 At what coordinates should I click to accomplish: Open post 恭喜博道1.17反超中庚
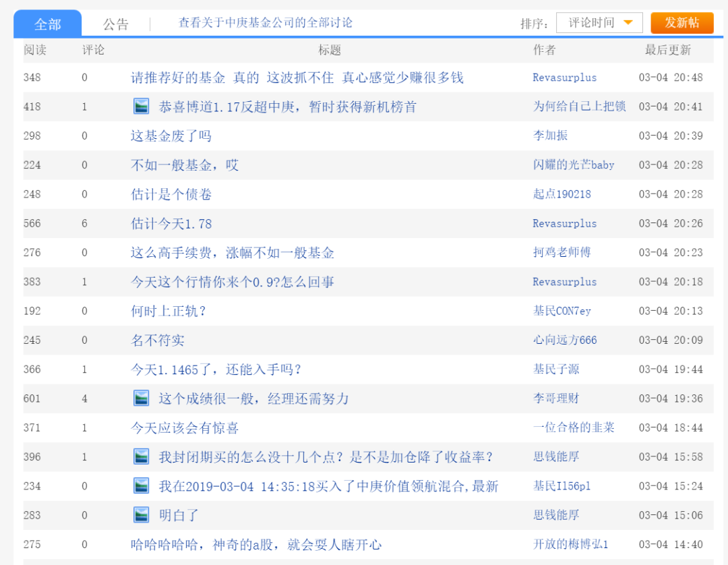pyautogui.click(x=287, y=107)
